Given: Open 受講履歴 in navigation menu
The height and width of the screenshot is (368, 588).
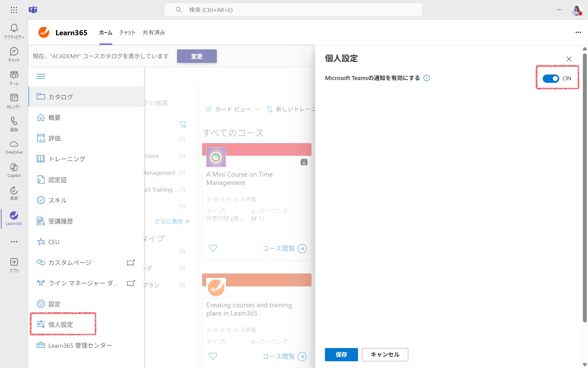Looking at the screenshot, I should 86,221.
